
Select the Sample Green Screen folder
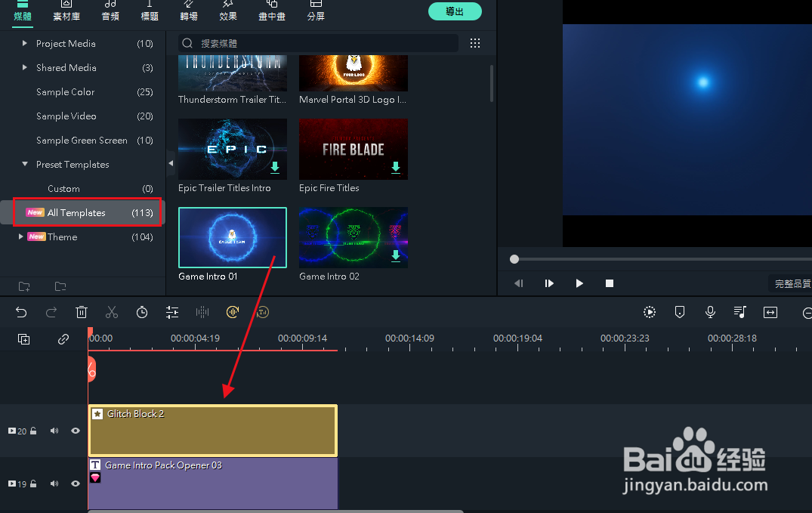pos(83,140)
